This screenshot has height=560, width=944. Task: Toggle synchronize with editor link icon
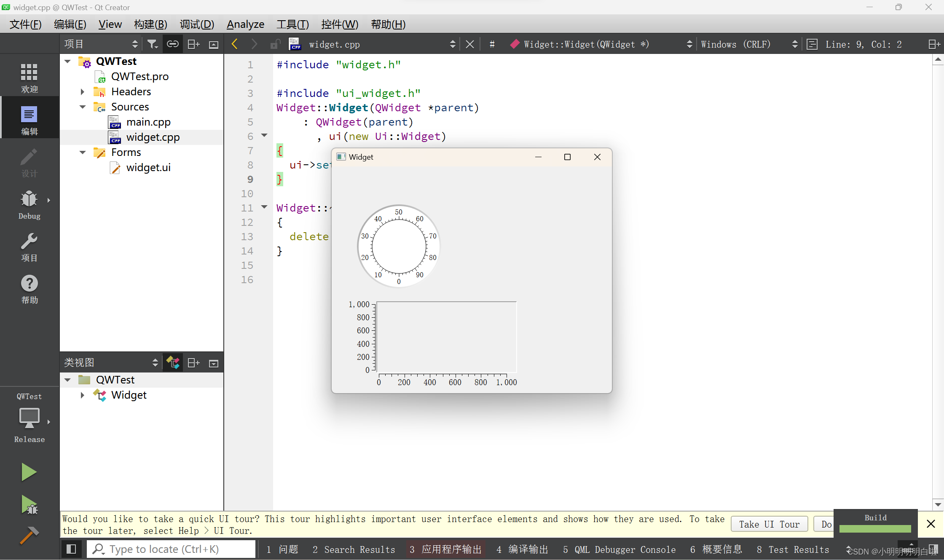[x=173, y=44]
